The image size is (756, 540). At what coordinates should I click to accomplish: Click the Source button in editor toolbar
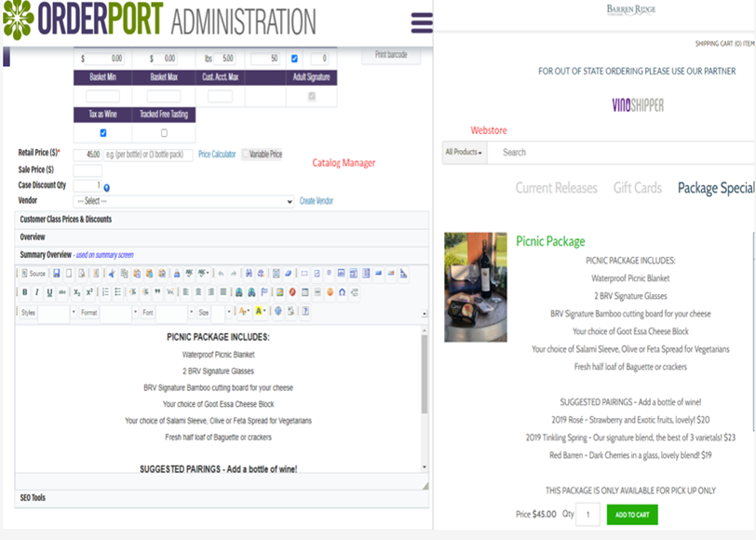coord(34,274)
